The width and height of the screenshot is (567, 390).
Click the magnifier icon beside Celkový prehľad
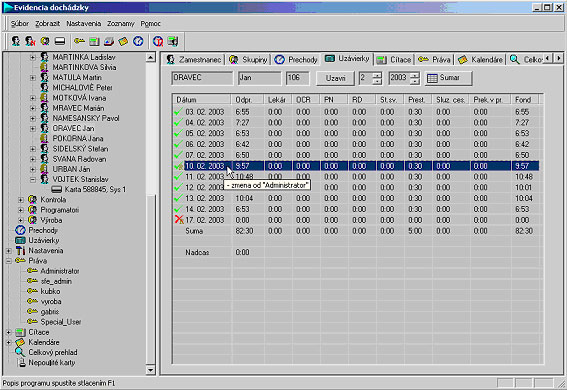coord(20,352)
